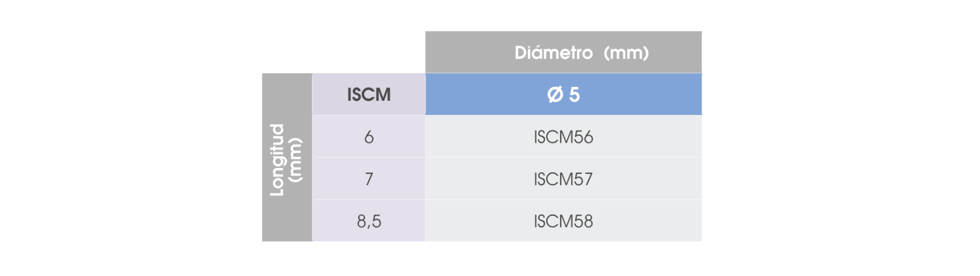The height and width of the screenshot is (276, 980).
Task: Click the blue Ø 5 header cell
Action: (x=563, y=95)
